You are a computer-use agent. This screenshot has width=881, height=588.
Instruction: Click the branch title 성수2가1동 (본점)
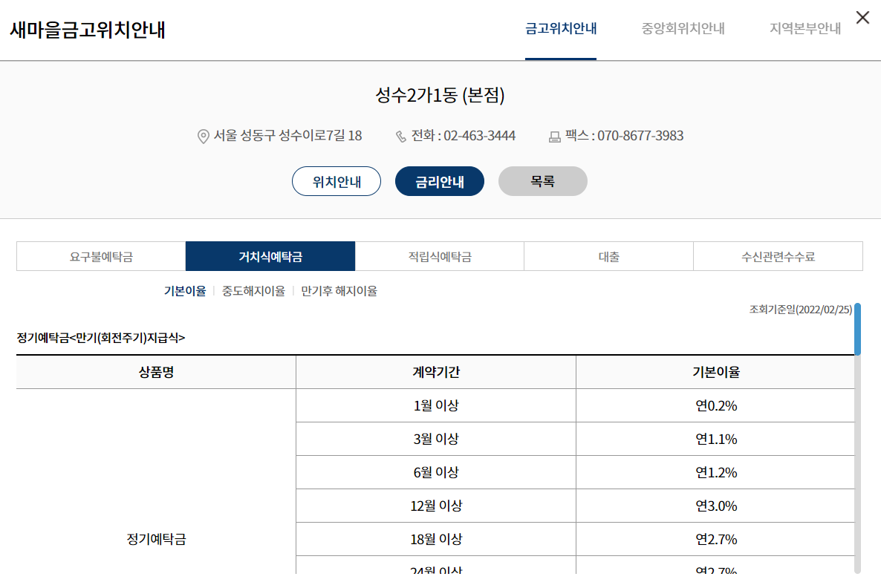click(440, 95)
